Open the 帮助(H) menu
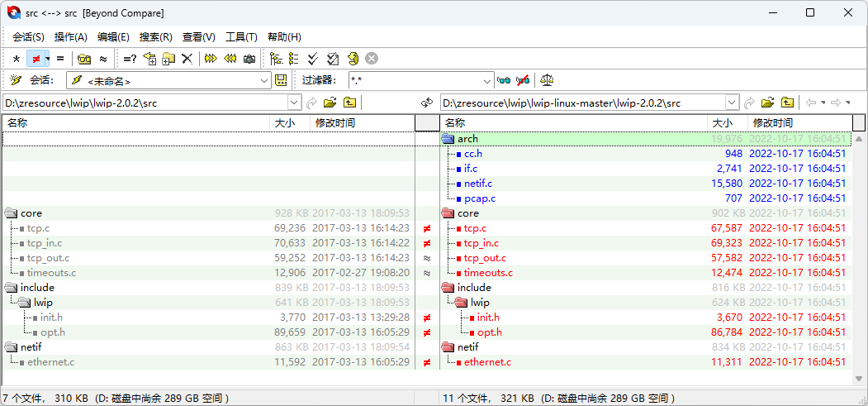The height and width of the screenshot is (406, 868). pyautogui.click(x=284, y=37)
